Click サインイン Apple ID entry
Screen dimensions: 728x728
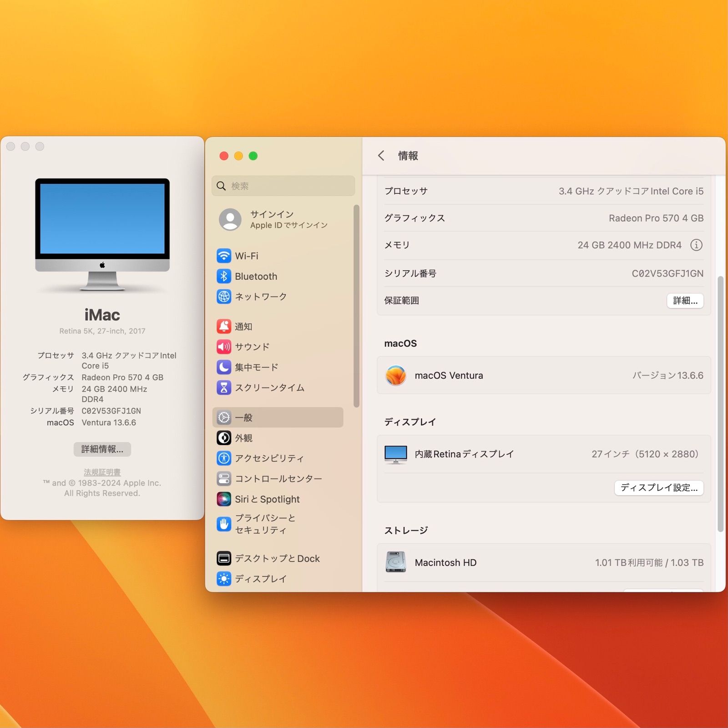tap(278, 219)
